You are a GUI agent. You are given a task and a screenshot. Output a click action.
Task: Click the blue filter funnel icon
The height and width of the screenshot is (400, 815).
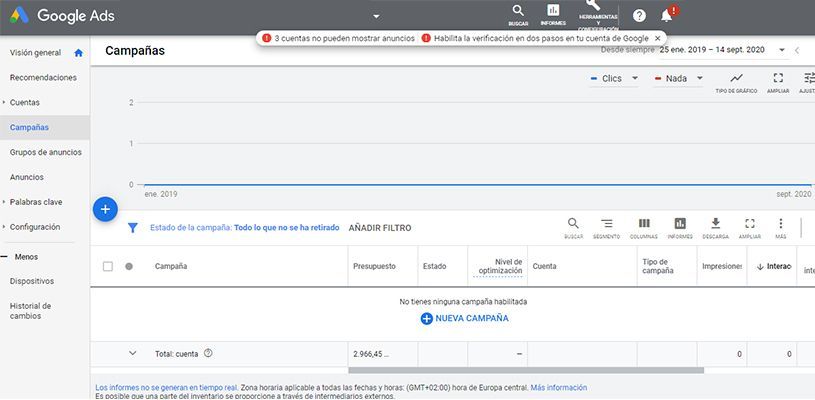click(x=133, y=228)
